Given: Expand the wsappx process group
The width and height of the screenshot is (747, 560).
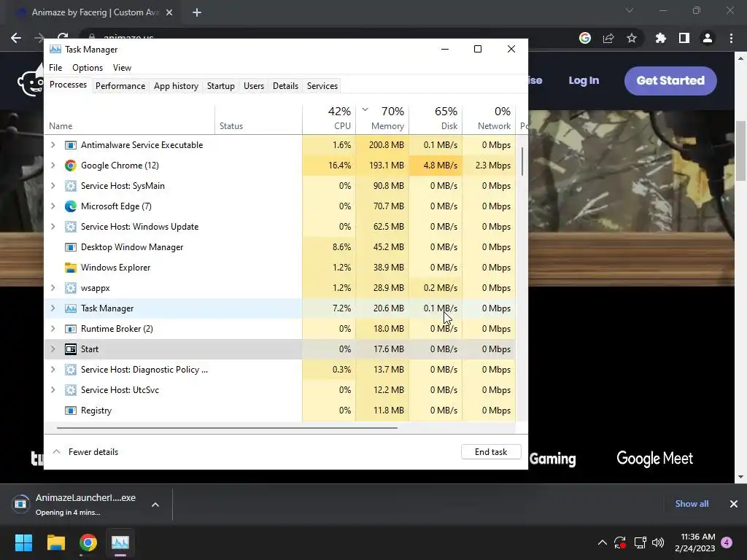Looking at the screenshot, I should (53, 288).
